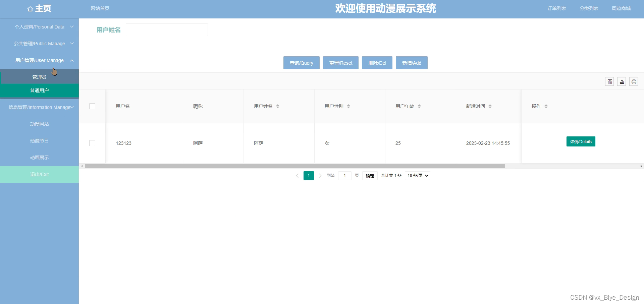Screen dimensions: 644x304
Task: Expand 个人资料/Personal Data menu
Action: click(x=39, y=27)
